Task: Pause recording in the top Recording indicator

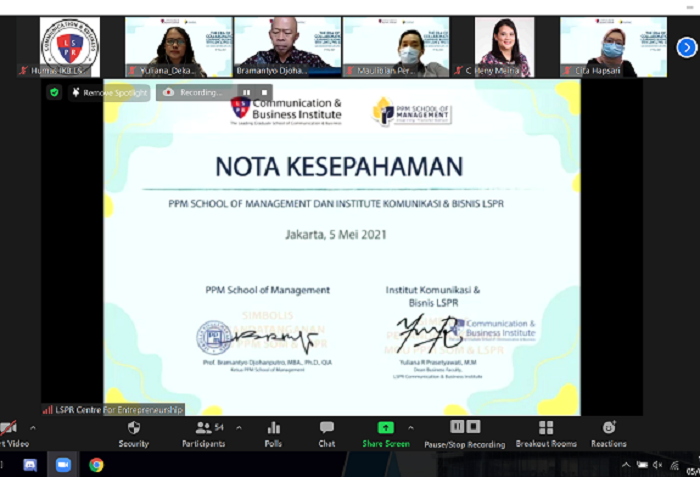Action: pyautogui.click(x=246, y=92)
